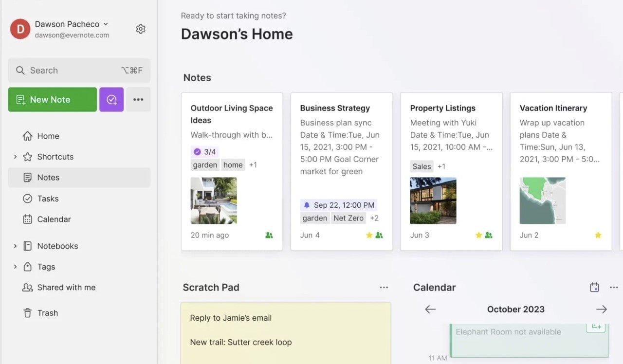Click the New Note button

(52, 99)
